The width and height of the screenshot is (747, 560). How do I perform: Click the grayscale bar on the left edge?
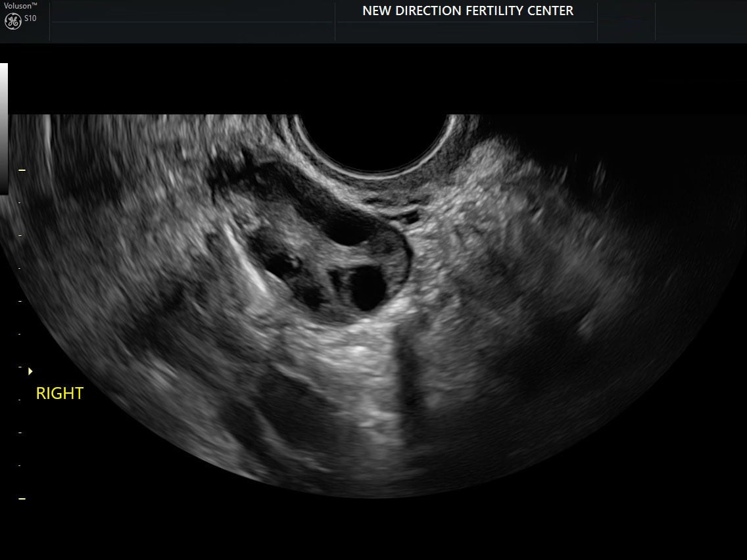click(4, 128)
